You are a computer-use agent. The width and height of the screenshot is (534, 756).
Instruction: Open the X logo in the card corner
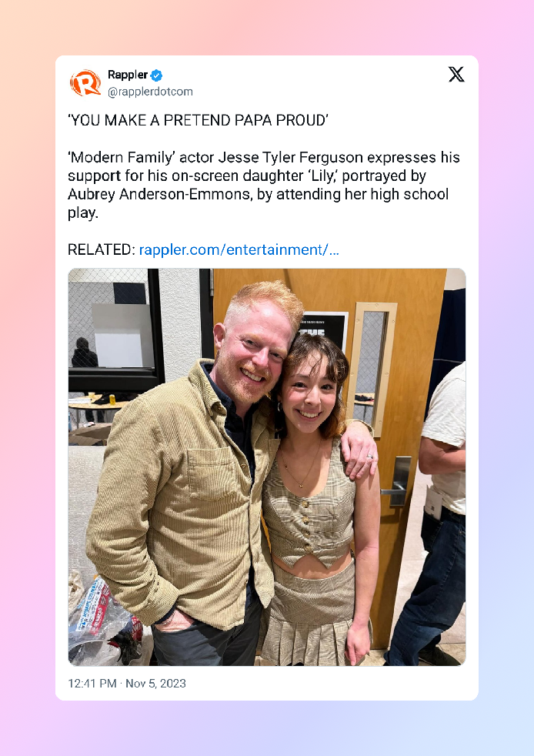(456, 74)
